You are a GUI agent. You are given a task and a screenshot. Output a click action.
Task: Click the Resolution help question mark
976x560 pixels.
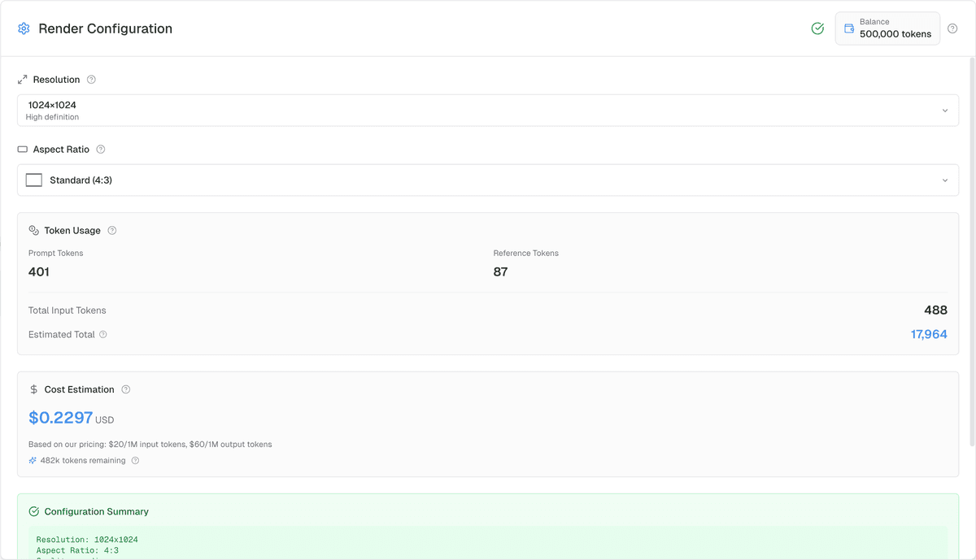[91, 79]
